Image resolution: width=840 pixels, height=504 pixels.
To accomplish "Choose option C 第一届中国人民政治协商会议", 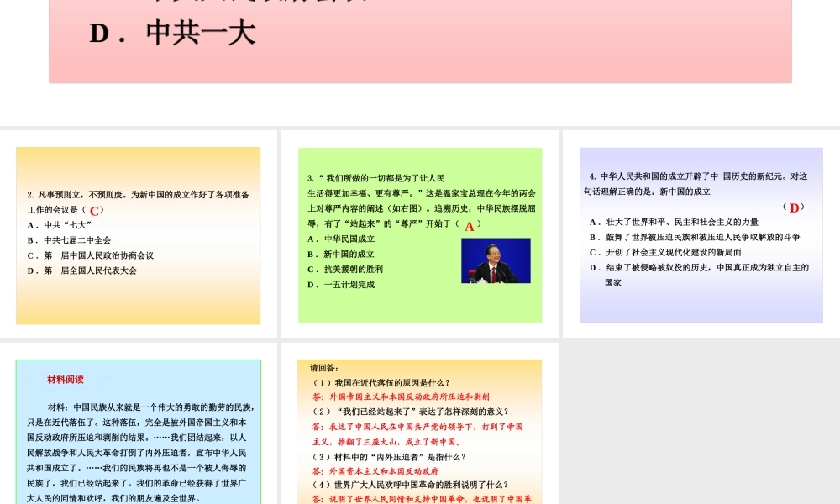I will click(x=91, y=255).
